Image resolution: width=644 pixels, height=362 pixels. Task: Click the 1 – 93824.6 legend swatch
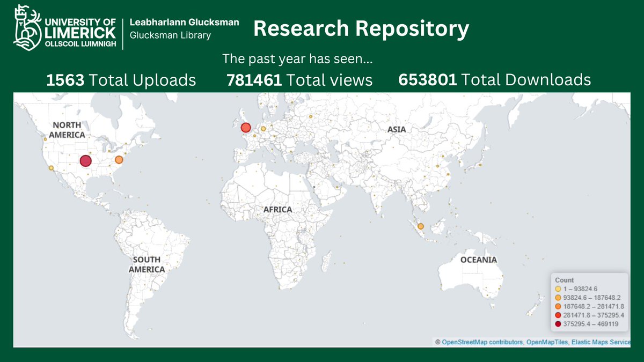[558, 289]
